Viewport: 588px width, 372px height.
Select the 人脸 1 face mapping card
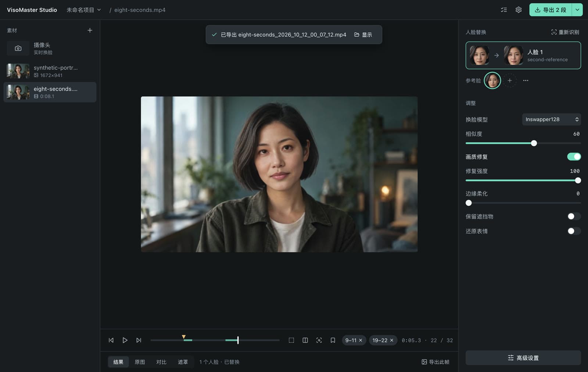click(x=523, y=56)
